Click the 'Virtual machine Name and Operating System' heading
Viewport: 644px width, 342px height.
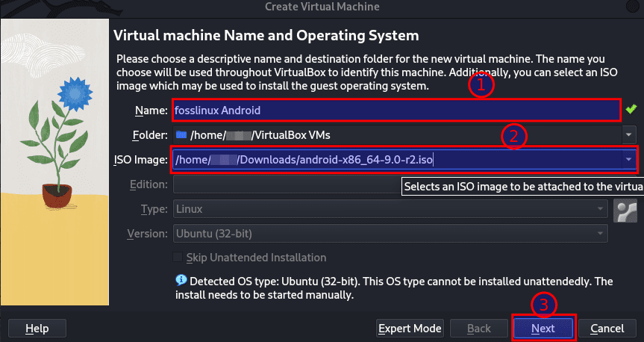click(x=266, y=36)
